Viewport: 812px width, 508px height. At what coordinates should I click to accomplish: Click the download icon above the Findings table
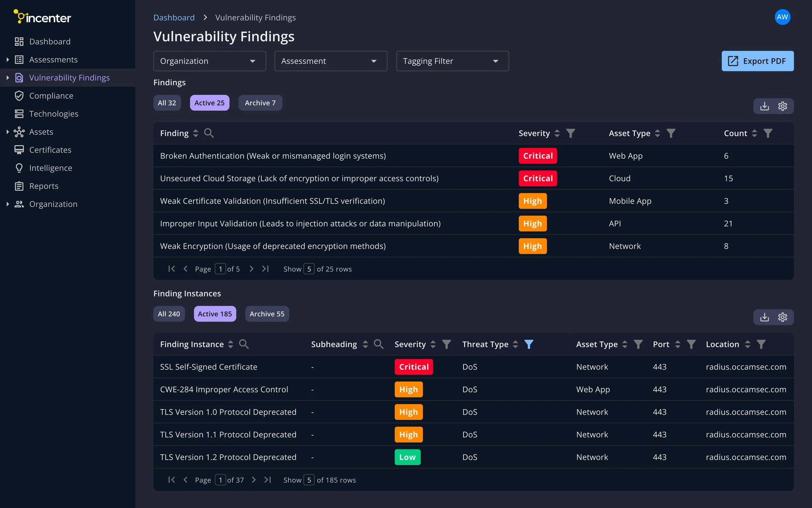click(764, 106)
